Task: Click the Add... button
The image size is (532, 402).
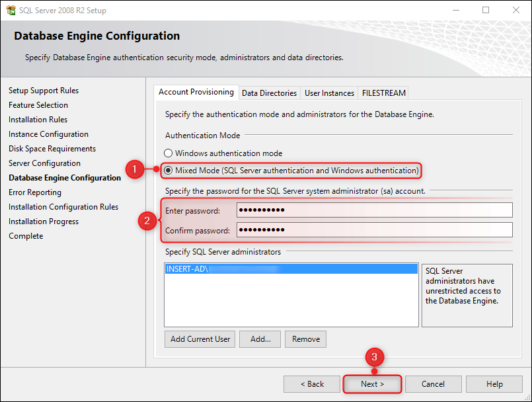Action: pos(260,339)
